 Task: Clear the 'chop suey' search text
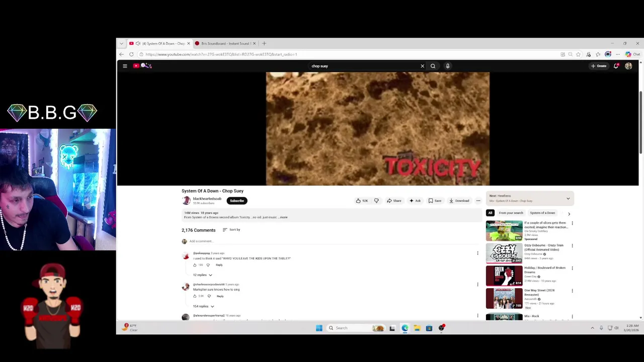[x=422, y=66]
